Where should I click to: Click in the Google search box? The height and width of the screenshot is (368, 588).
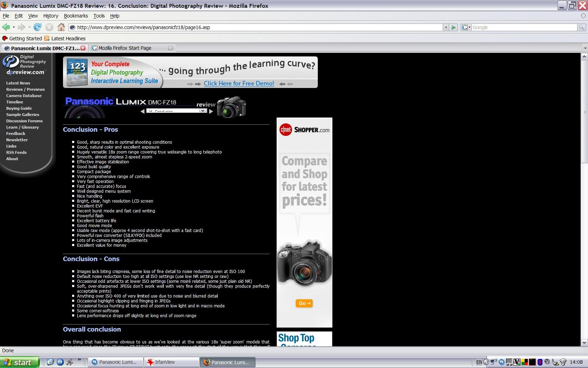(x=524, y=27)
